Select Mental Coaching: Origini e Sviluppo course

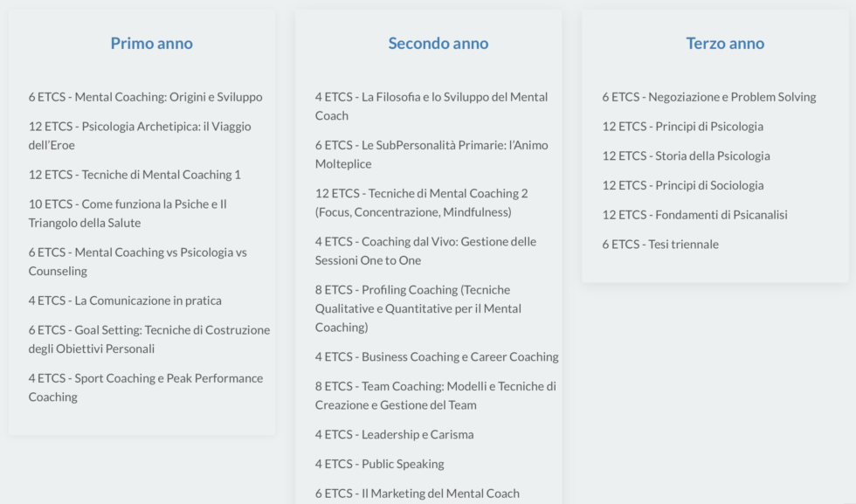tap(145, 97)
